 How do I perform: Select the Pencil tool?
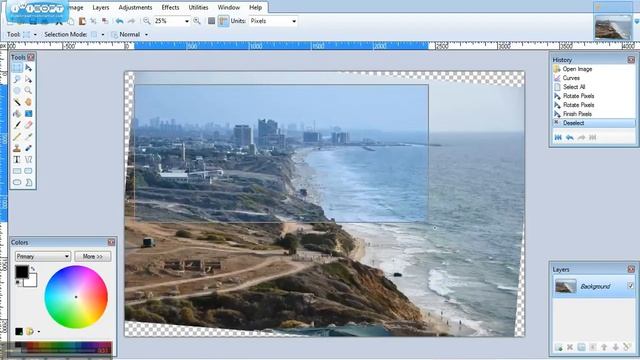(x=17, y=137)
